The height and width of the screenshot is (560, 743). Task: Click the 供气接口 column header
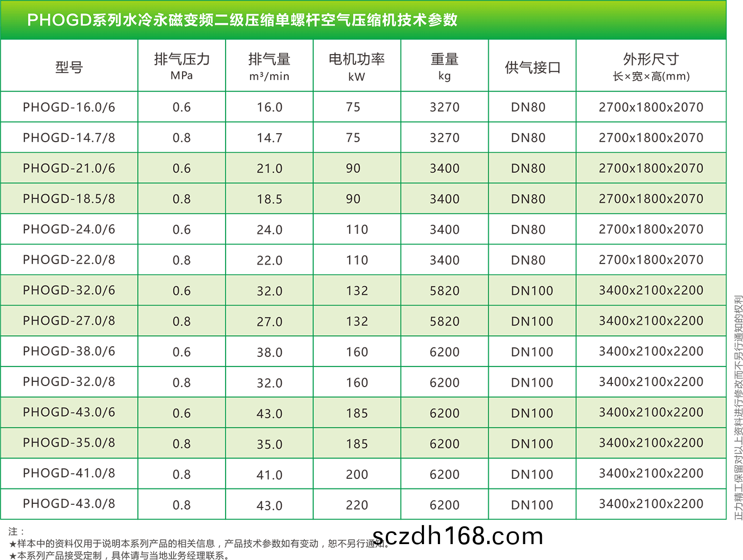coord(532,67)
